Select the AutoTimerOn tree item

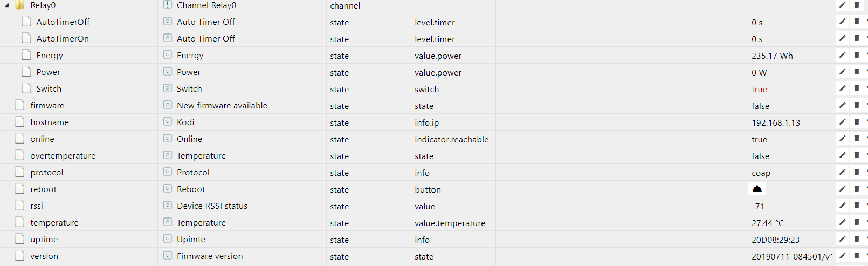[63, 39]
